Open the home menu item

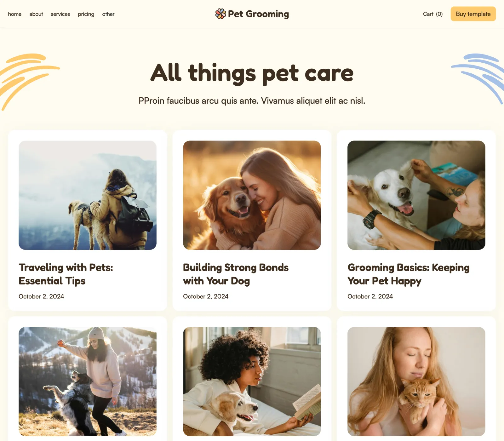click(x=15, y=14)
